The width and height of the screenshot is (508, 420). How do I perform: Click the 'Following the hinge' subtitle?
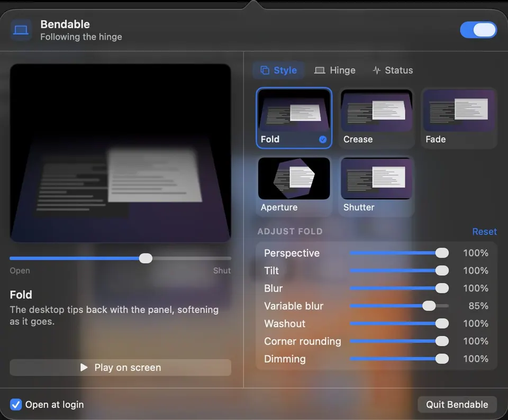tap(81, 37)
